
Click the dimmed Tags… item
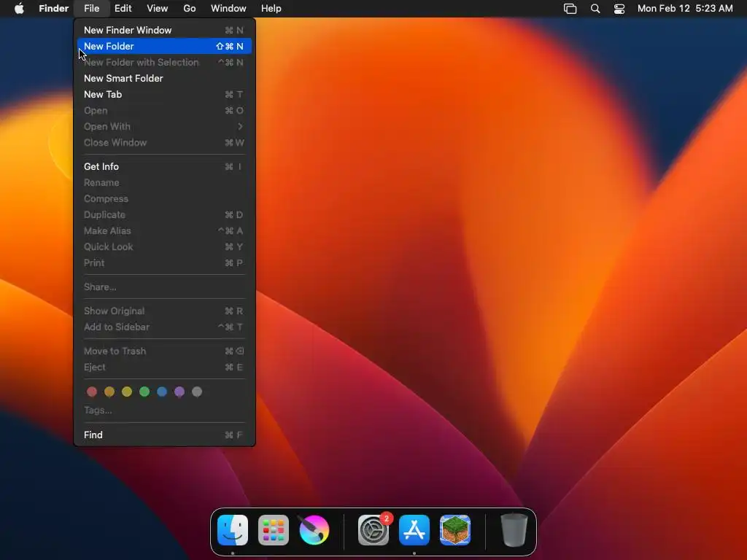164,411
